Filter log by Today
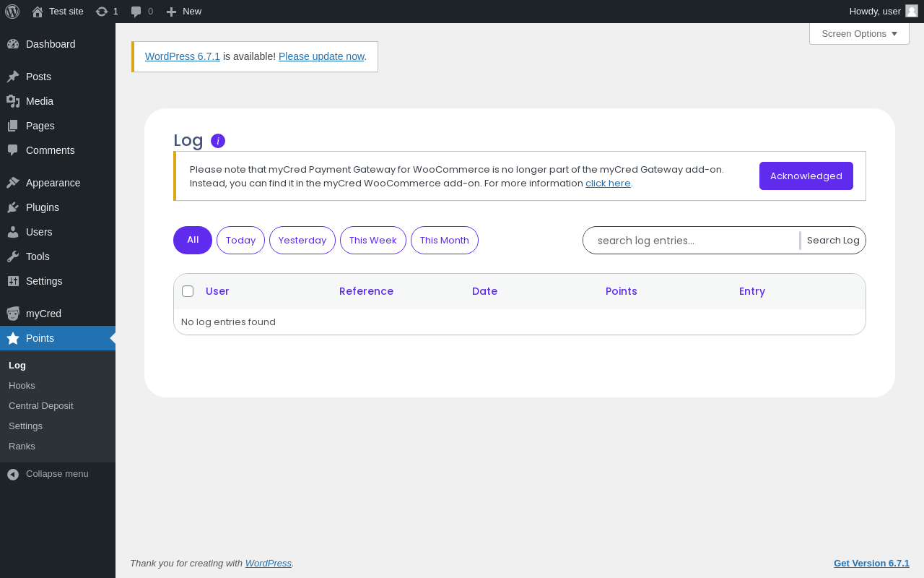This screenshot has height=578, width=924. (240, 240)
